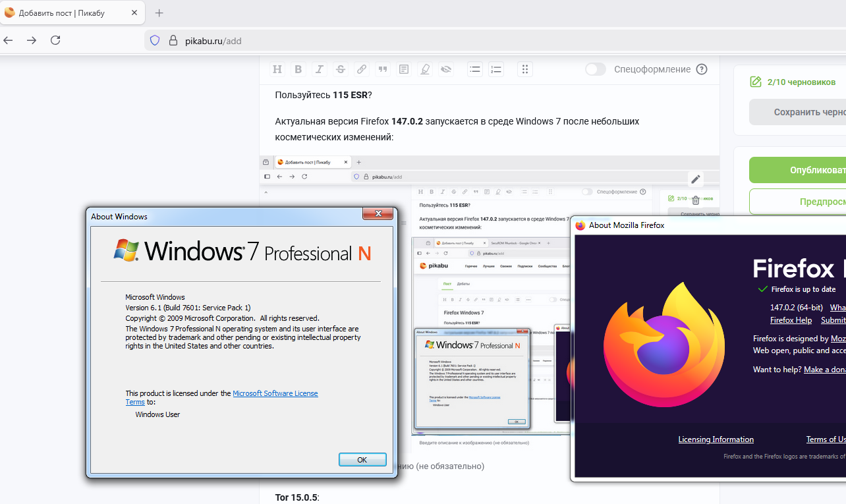Enable the Спецоформление switch
The image size is (846, 504).
(596, 69)
